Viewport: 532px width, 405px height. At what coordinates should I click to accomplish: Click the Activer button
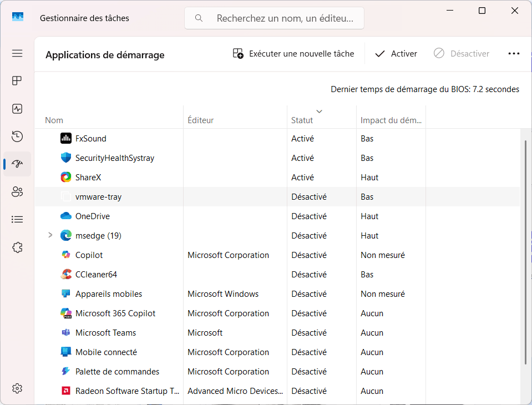tap(396, 54)
